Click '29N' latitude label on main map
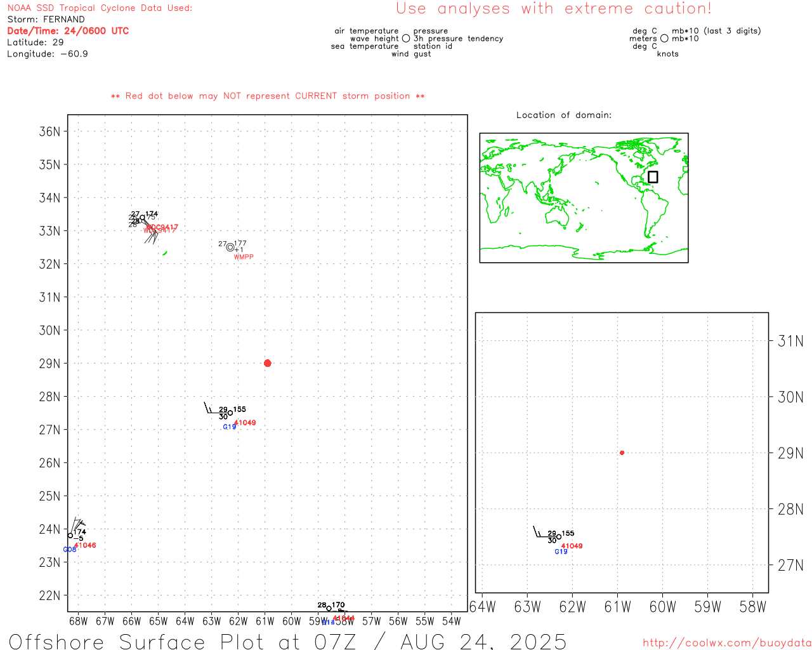812x650 pixels. click(x=50, y=364)
